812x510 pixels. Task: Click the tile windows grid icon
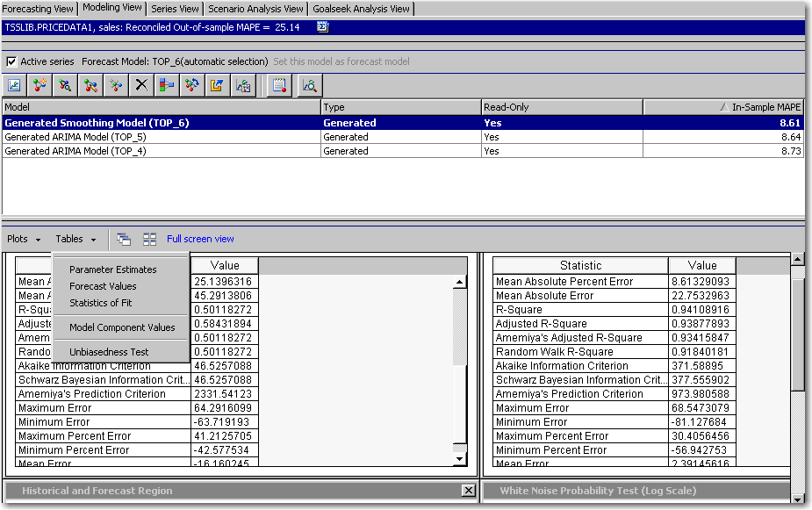[x=149, y=239]
